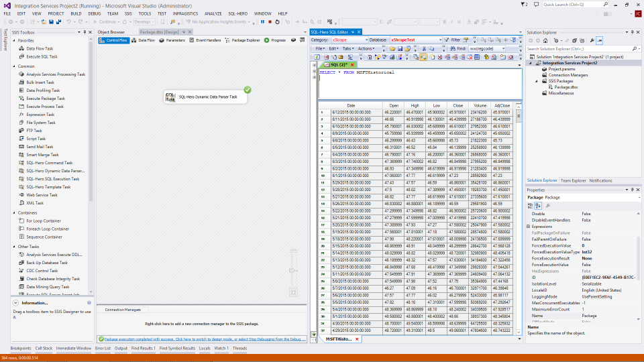Close the SQL (2)* query tab
This screenshot has width=644, height=362.
coord(352,65)
